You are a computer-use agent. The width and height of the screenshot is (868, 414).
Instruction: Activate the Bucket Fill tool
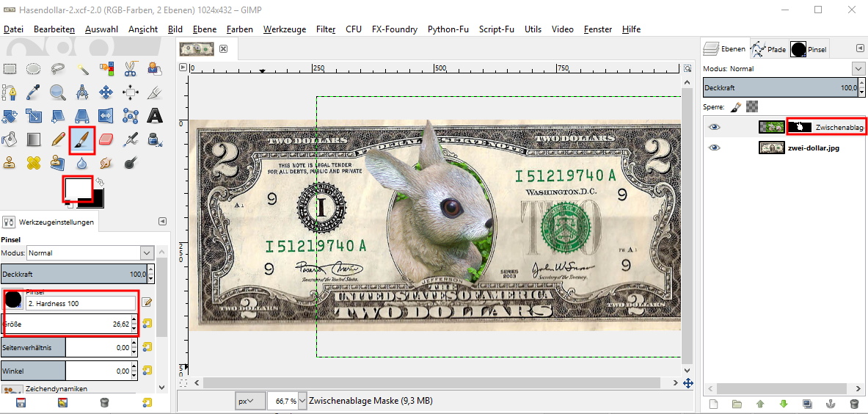10,139
